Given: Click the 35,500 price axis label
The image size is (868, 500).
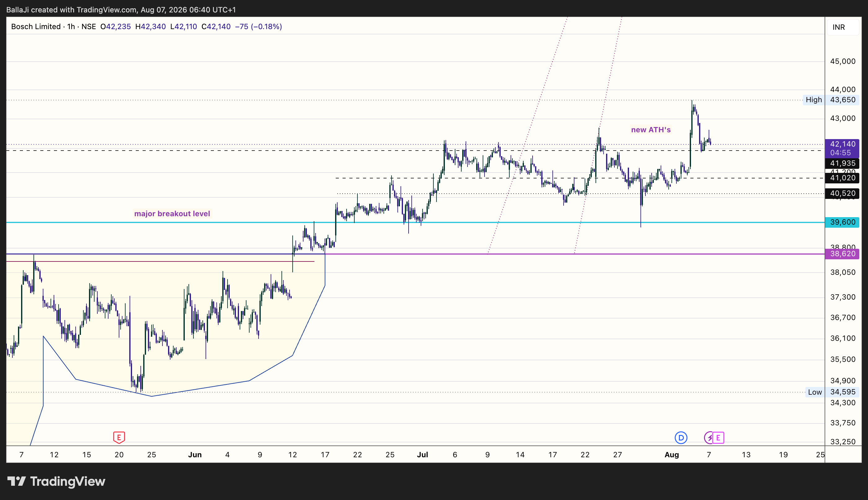Looking at the screenshot, I should tap(843, 360).
